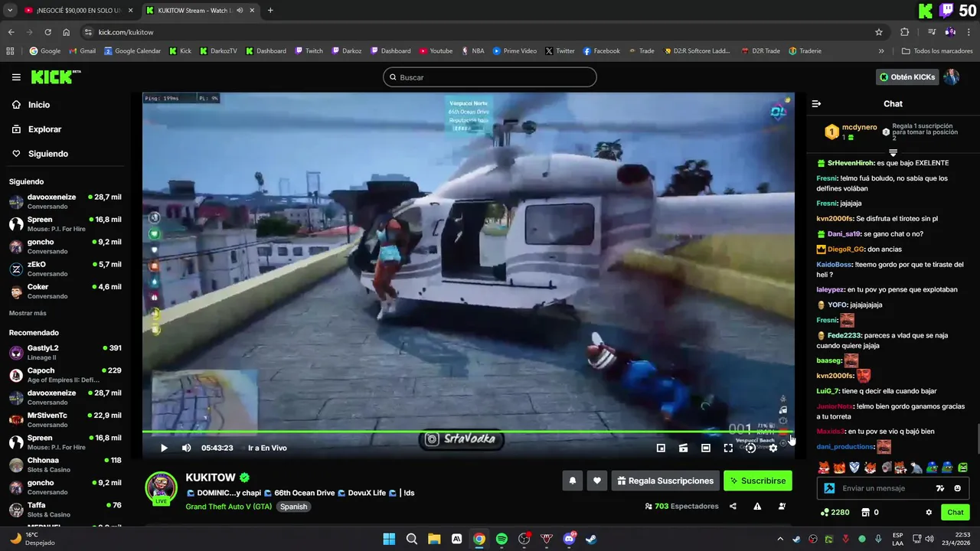The image size is (980, 551).
Task: Click the 7TV icon in chat input
Action: coord(940,488)
